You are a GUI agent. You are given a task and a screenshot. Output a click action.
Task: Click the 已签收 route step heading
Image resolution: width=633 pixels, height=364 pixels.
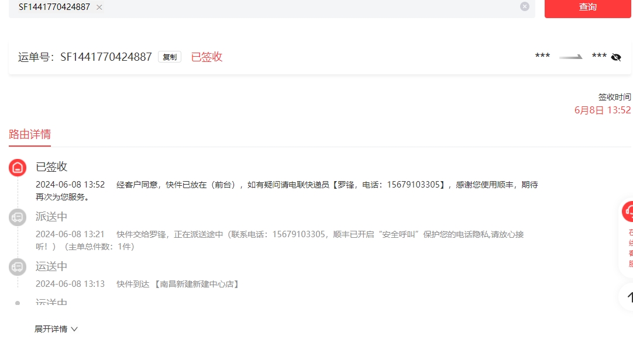[51, 167]
